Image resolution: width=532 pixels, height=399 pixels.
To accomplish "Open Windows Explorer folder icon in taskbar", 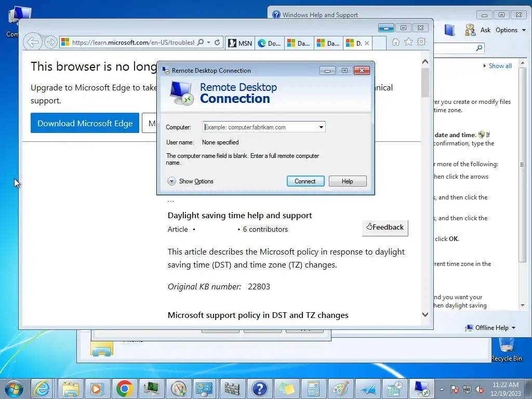I will [x=70, y=389].
